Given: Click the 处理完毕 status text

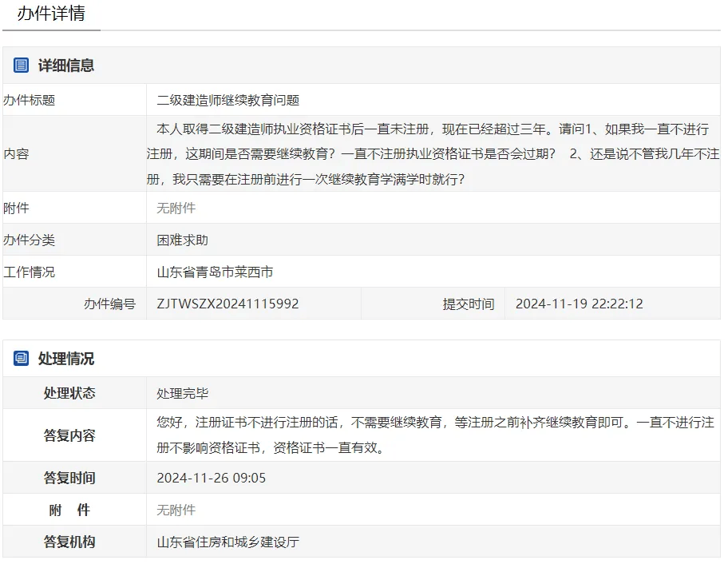Looking at the screenshot, I should [179, 392].
